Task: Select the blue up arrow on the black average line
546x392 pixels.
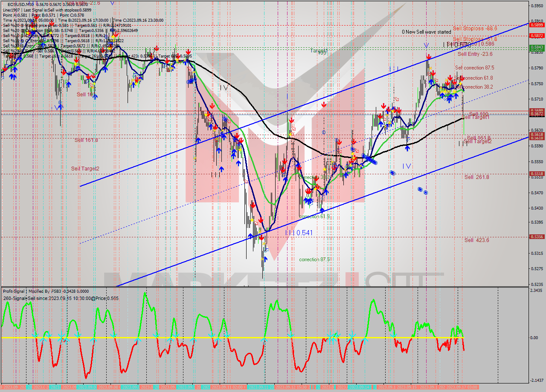Action: 407,148
